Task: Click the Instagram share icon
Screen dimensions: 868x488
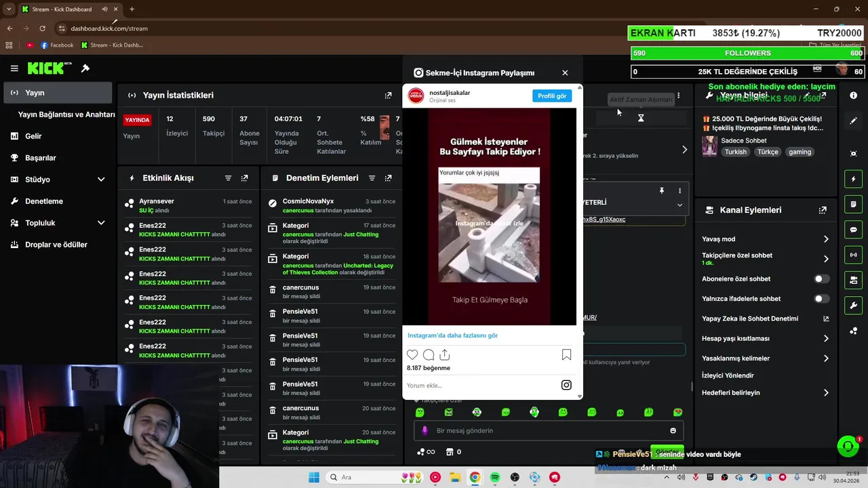Action: (445, 354)
